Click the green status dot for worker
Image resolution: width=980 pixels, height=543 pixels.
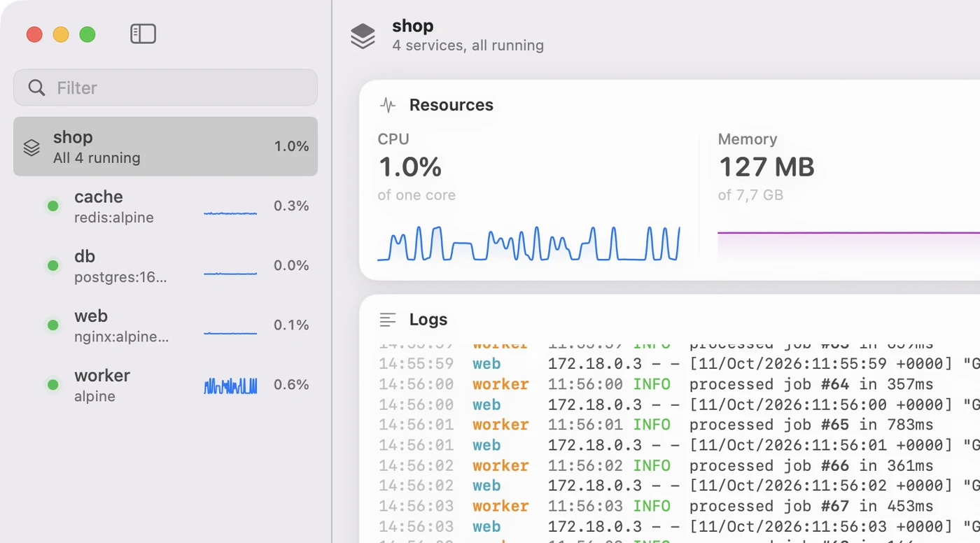52,384
